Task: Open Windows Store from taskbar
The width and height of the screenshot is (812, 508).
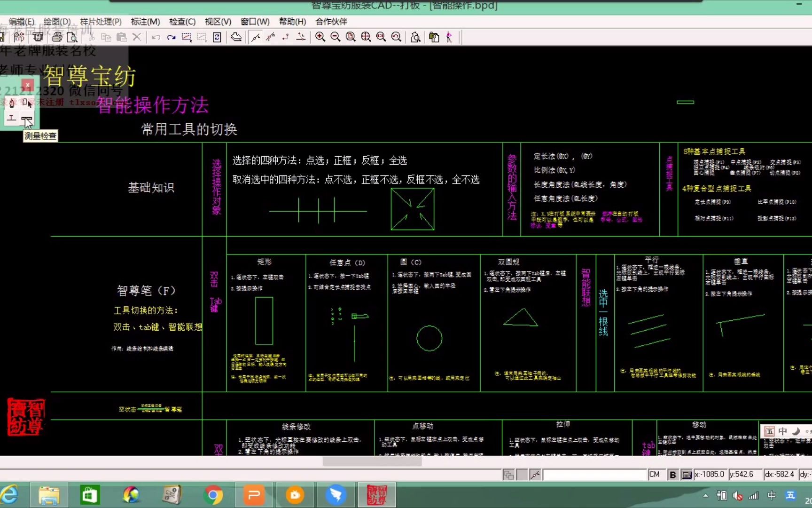Action: tap(89, 495)
